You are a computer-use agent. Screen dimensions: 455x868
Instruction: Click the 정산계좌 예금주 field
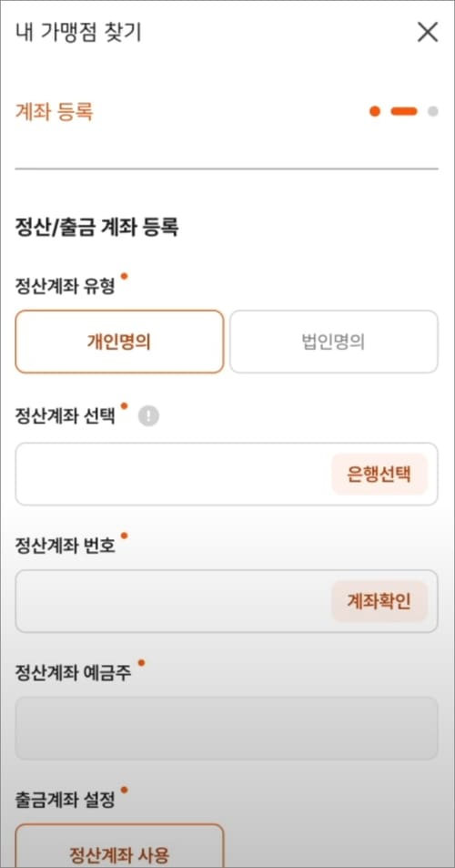227,728
